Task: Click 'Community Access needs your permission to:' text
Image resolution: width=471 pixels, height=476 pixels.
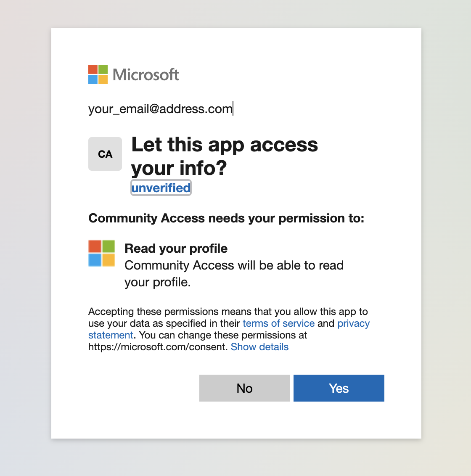Action: point(226,218)
